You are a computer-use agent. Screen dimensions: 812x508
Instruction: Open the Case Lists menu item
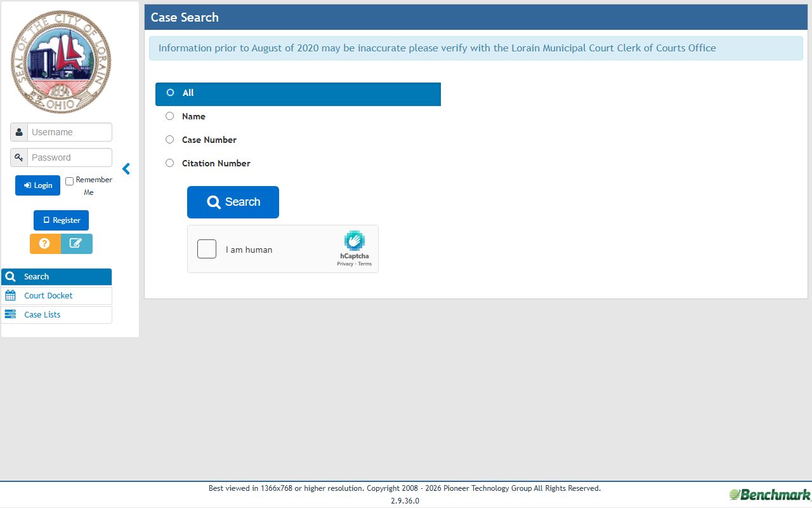[56, 315]
